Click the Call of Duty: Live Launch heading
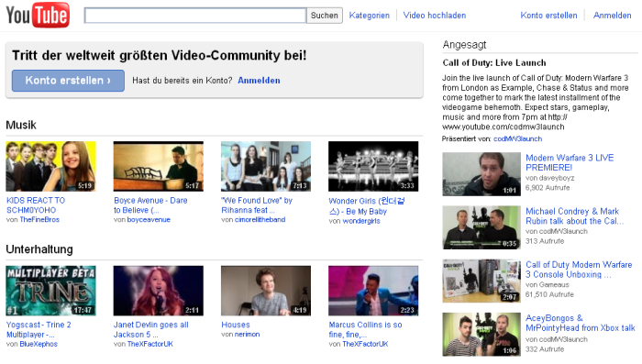Image resolution: width=642 pixels, height=364 pixels. click(x=494, y=63)
